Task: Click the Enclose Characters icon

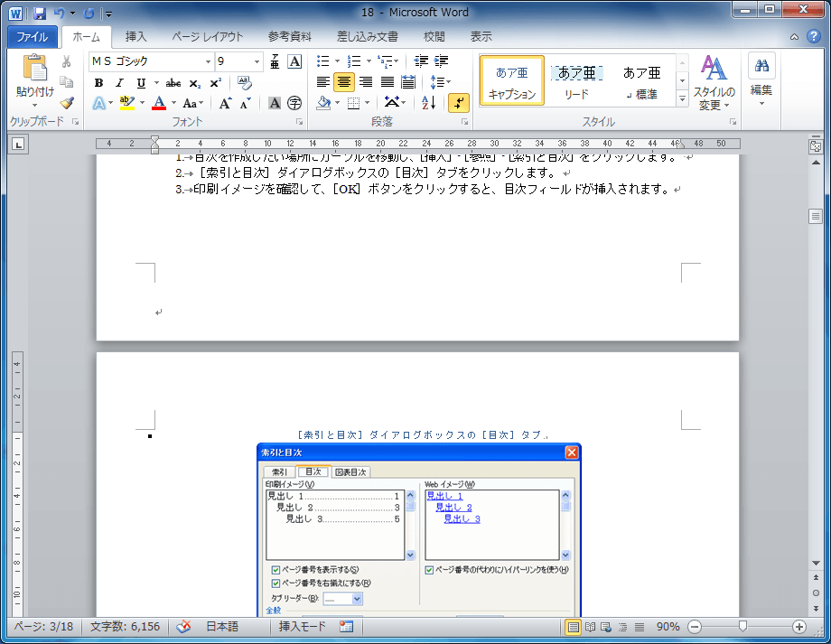Action: (294, 103)
